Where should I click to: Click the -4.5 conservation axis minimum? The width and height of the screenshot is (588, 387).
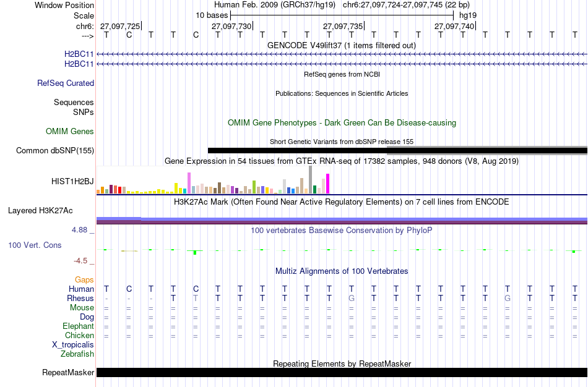point(80,261)
